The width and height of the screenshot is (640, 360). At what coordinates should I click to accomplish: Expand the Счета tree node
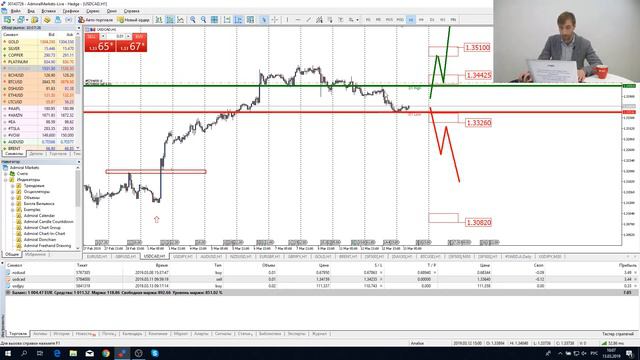(6, 174)
